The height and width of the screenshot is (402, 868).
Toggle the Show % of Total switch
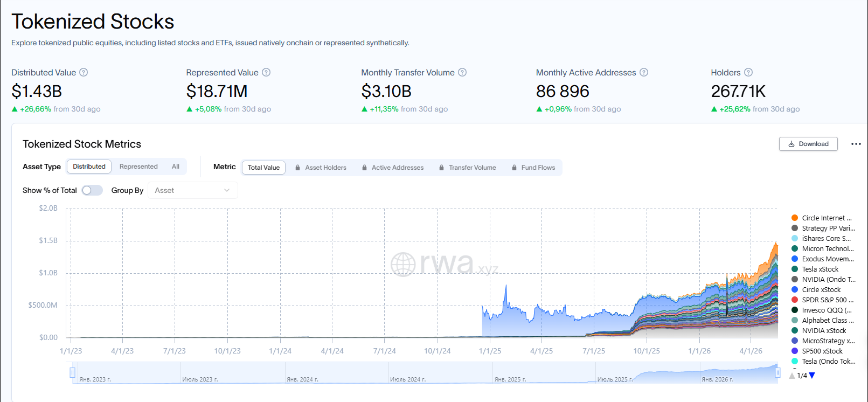[x=92, y=190]
